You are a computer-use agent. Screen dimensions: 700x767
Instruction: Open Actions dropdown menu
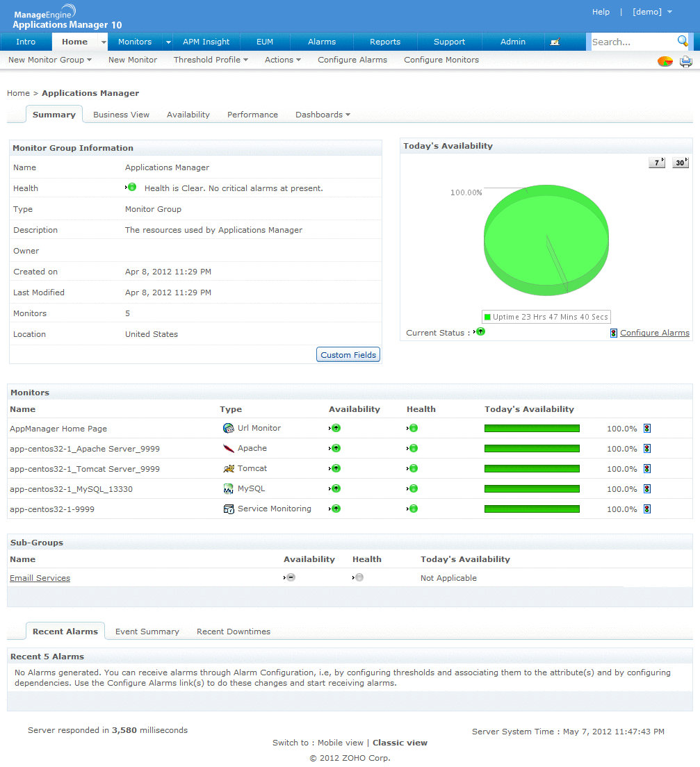point(283,60)
